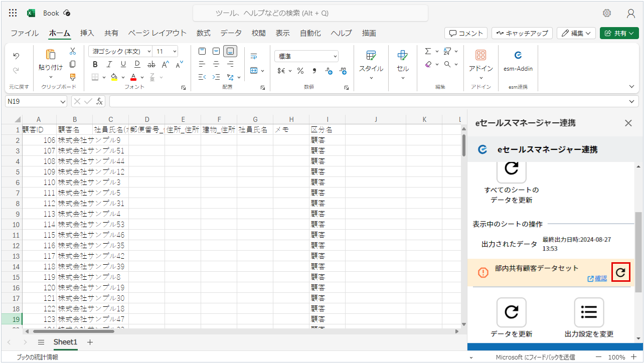Toggle bold formatting
644x363 pixels.
point(95,64)
